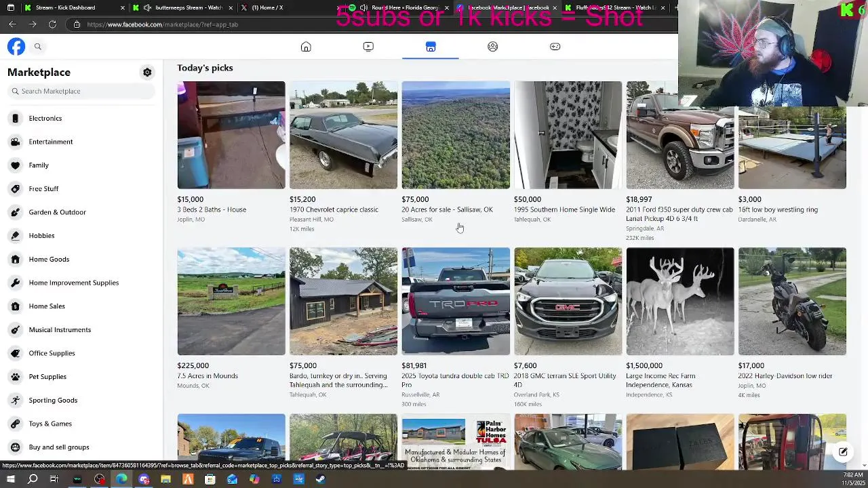The width and height of the screenshot is (868, 488).
Task: Open the Palm Harbor Homes Tulsa listing
Action: [456, 441]
